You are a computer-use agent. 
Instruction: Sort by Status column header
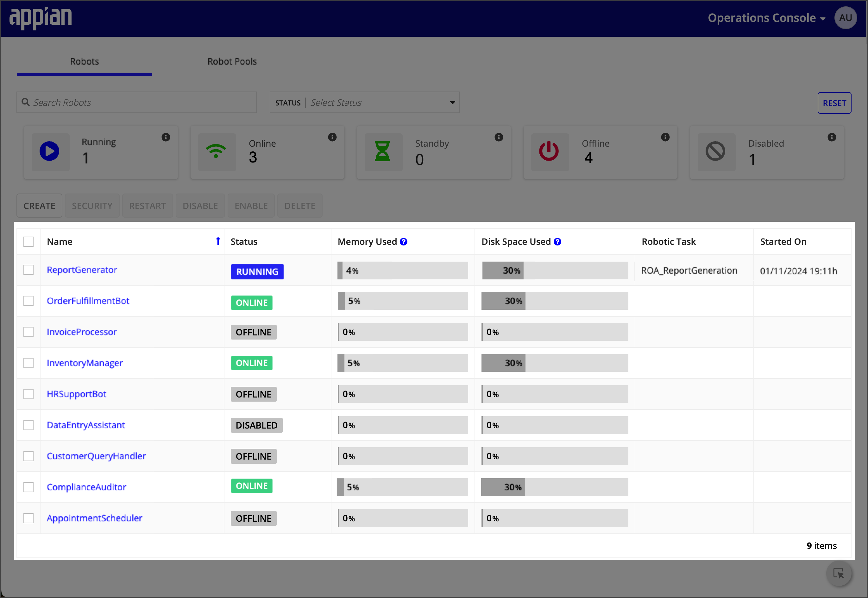244,242
